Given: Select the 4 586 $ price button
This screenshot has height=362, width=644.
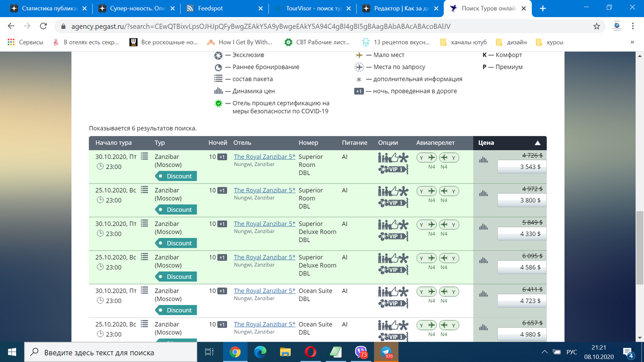Looking at the screenshot, I should point(522,267).
